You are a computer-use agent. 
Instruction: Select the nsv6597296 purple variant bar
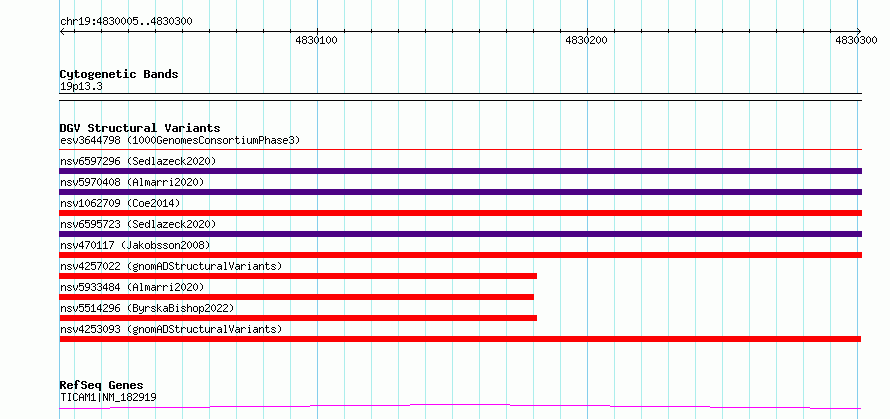click(x=461, y=171)
